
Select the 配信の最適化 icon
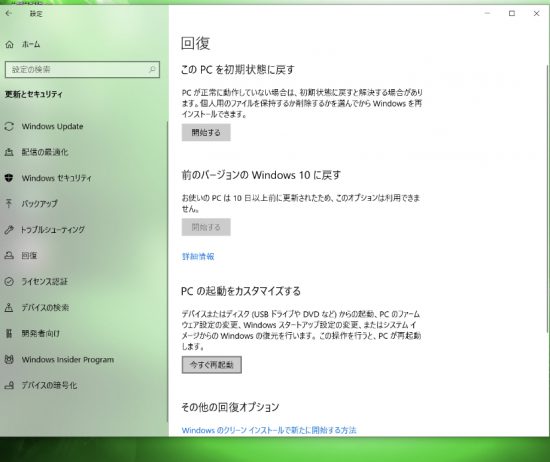click(9, 152)
